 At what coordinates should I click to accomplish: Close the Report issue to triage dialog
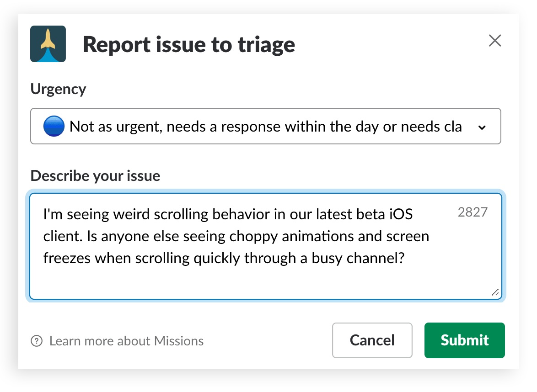pos(495,41)
